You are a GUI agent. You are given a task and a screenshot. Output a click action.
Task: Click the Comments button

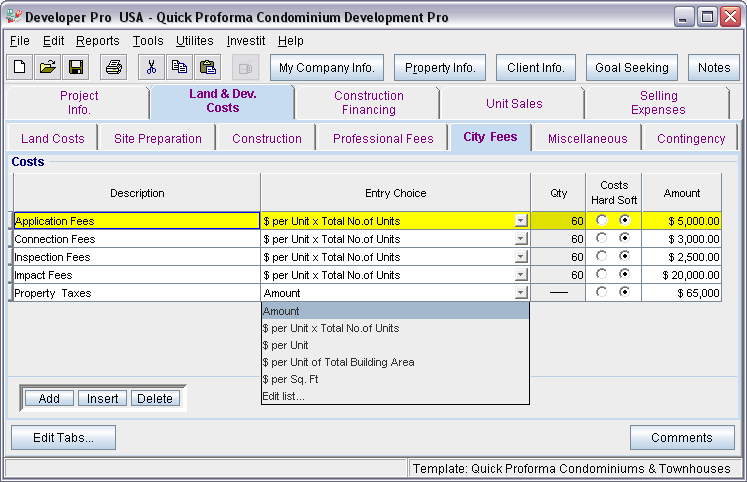click(x=682, y=437)
